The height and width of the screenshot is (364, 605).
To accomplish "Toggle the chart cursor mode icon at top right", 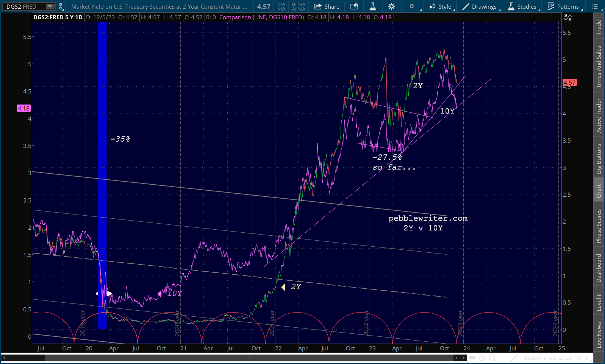I will pyautogui.click(x=567, y=17).
